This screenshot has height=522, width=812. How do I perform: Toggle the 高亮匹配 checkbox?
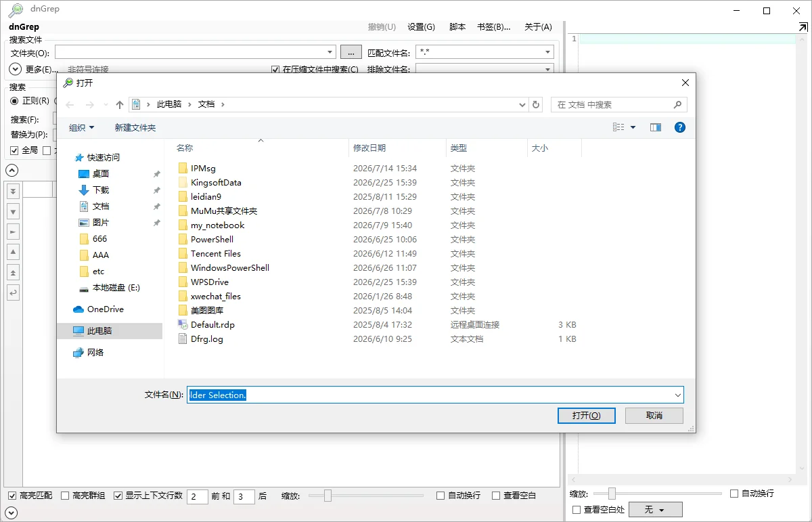tap(12, 496)
